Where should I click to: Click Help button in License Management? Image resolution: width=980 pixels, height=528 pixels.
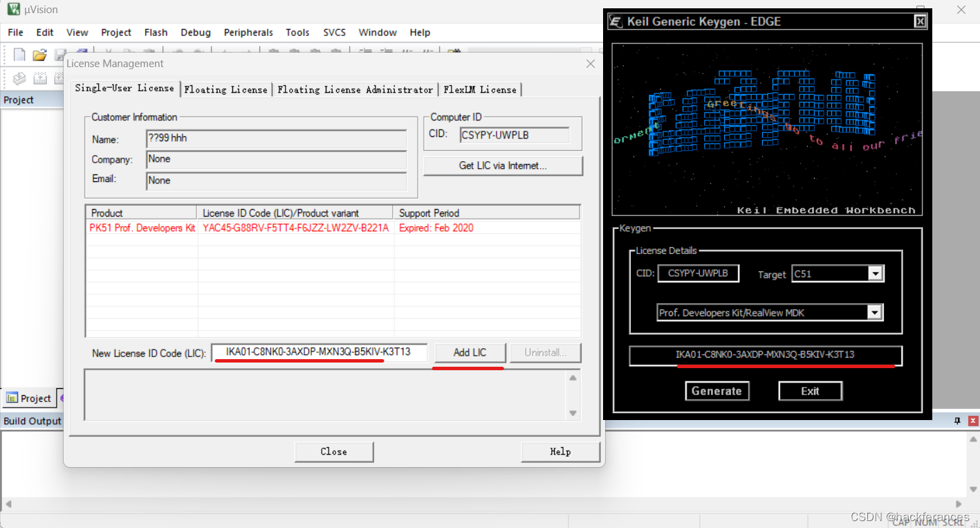(560, 451)
